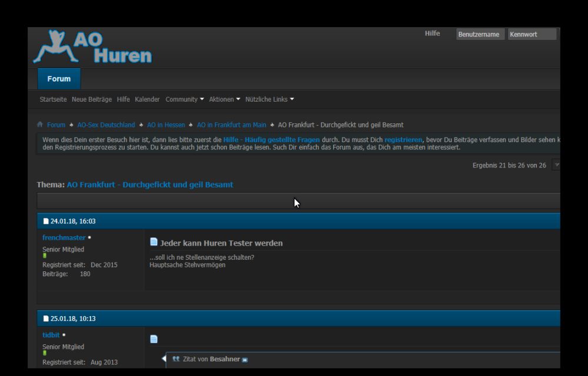
Task: Open the 'AO in Hessen' breadcrumb link
Action: [x=166, y=125]
